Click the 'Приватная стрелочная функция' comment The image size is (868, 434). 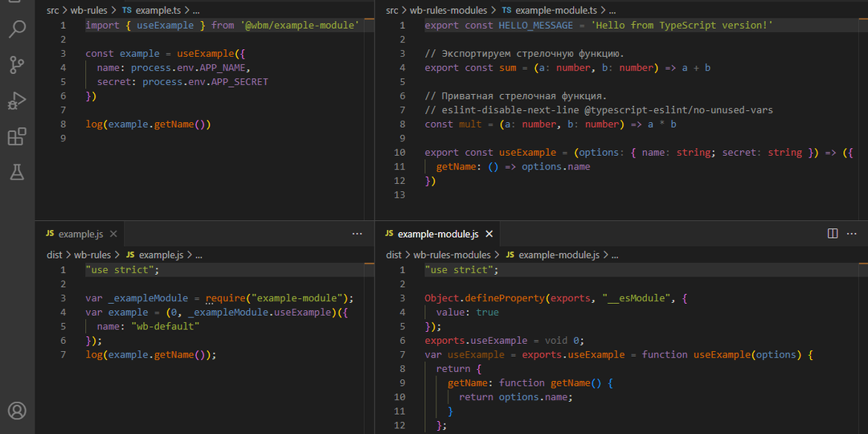516,96
